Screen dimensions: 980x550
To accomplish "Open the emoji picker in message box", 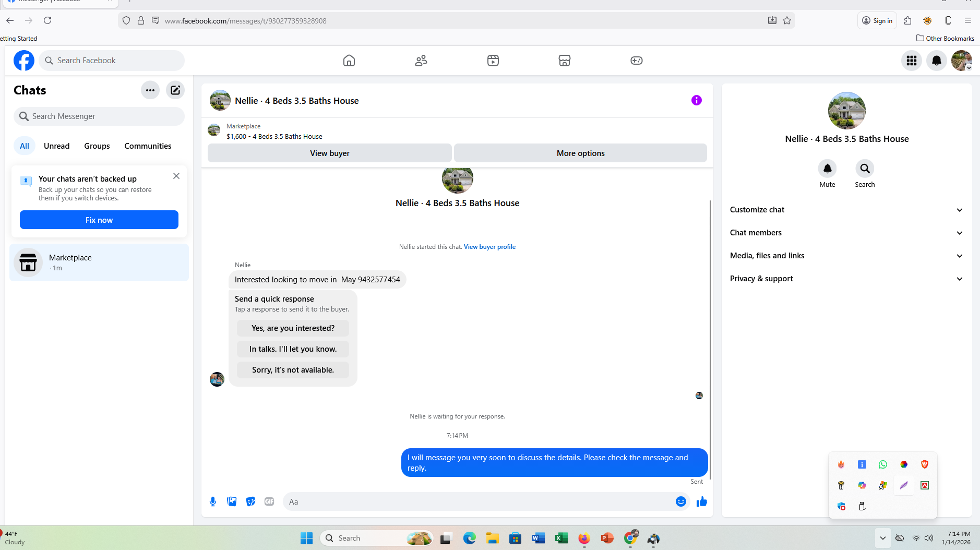I will (x=681, y=501).
